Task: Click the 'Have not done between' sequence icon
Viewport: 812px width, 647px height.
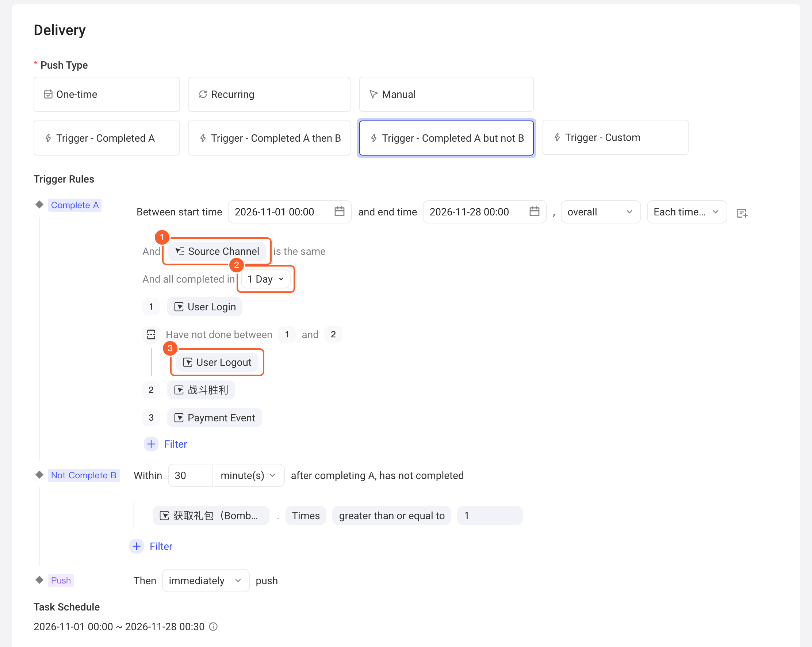Action: (x=151, y=334)
